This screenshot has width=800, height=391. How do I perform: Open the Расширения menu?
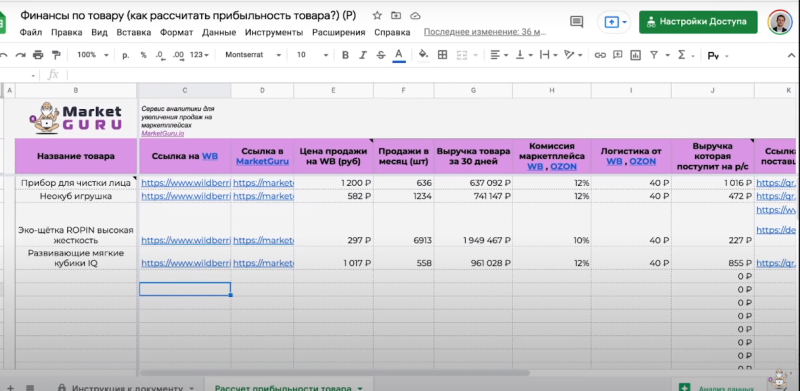pos(339,33)
